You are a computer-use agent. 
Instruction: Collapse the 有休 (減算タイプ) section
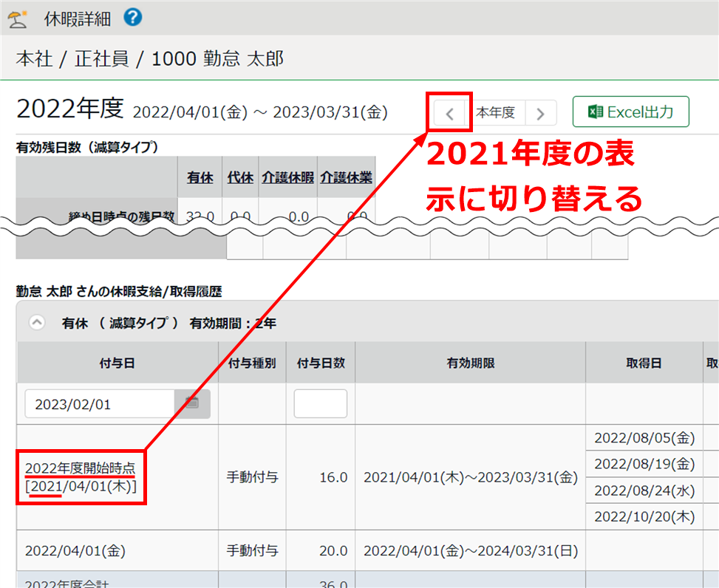click(x=37, y=323)
